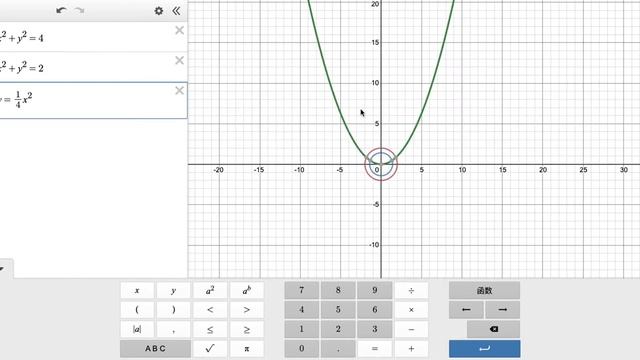640x360 pixels.
Task: Insert the less-than sign
Action: click(x=210, y=310)
